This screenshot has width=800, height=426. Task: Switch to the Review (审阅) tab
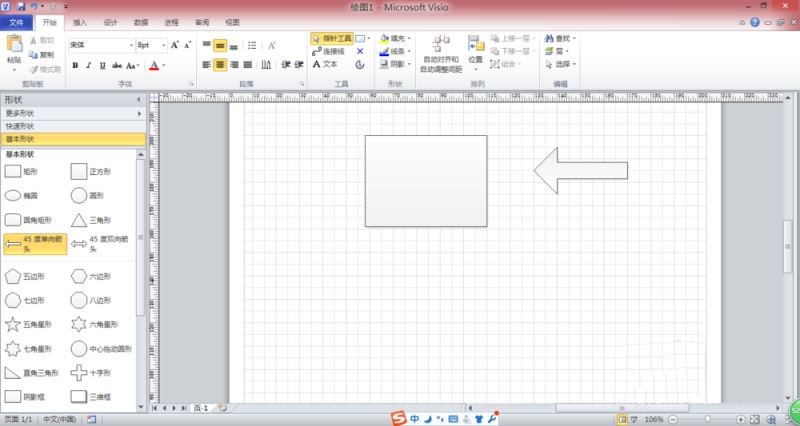[x=202, y=22]
